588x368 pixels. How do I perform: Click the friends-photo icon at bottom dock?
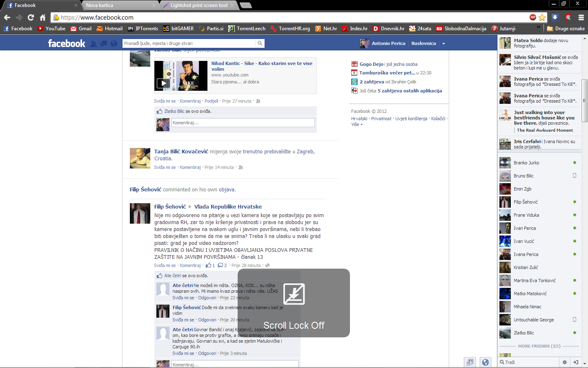[470, 362]
